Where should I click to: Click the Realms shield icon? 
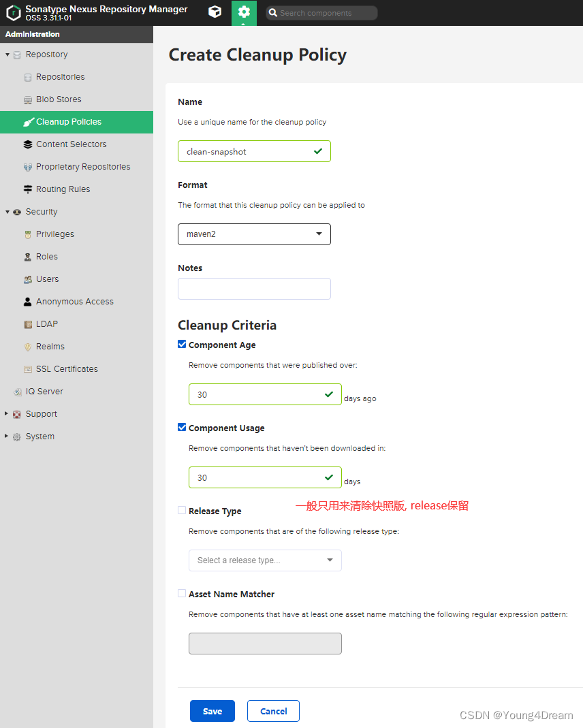(28, 347)
